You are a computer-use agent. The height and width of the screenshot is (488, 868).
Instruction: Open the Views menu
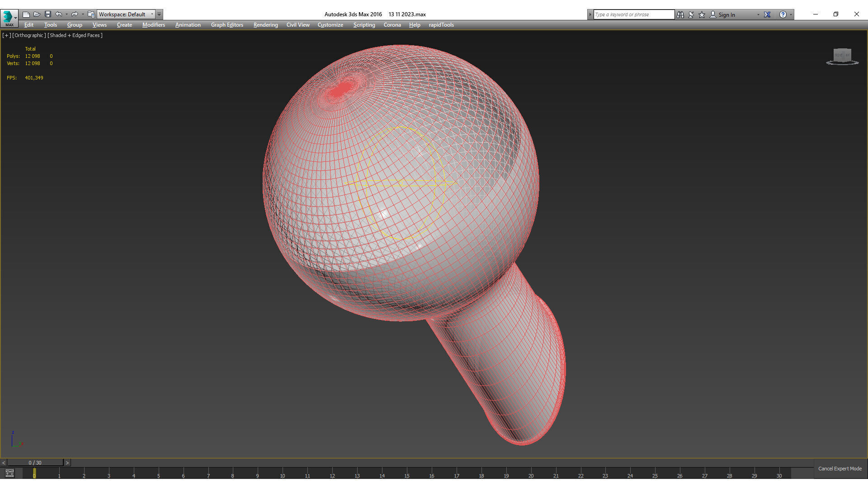99,25
